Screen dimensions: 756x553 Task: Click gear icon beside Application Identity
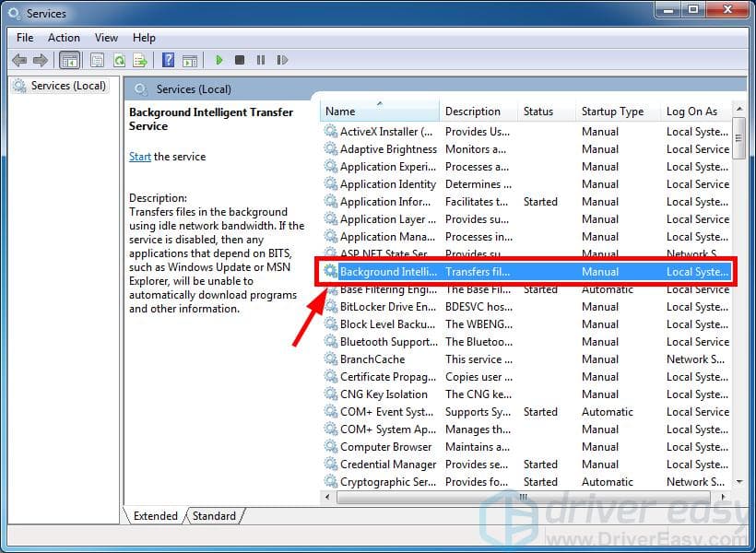pos(330,183)
